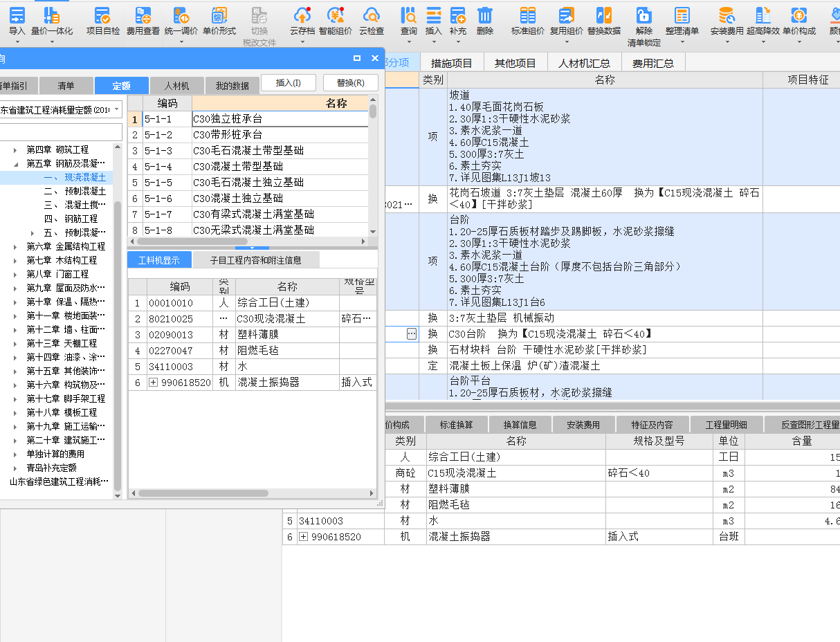Maximize the query dialog window
This screenshot has width=840, height=642.
[x=357, y=58]
